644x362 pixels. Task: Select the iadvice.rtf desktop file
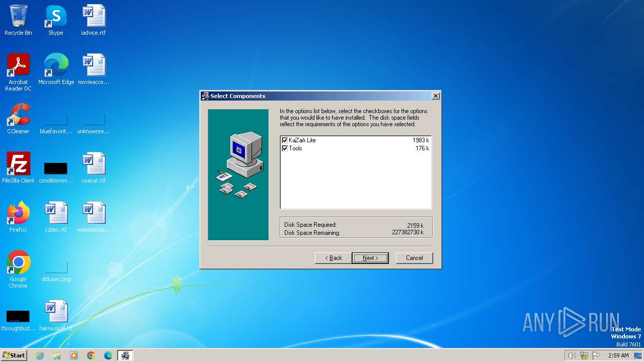(x=94, y=20)
